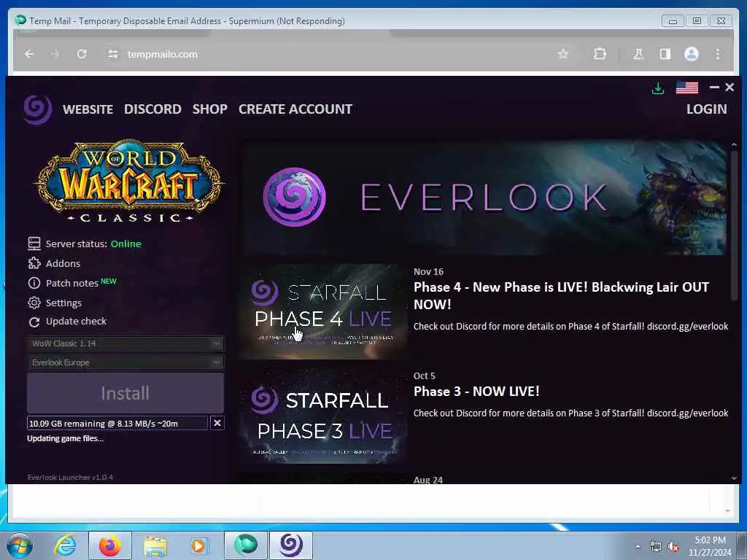
Task: Open browser extensions puzzle icon
Action: pyautogui.click(x=600, y=54)
